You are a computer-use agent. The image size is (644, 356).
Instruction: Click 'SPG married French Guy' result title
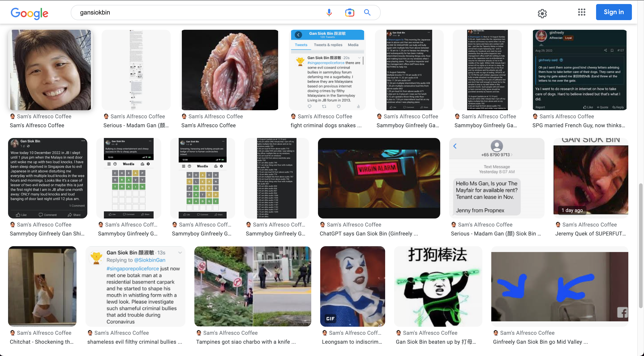[578, 125]
